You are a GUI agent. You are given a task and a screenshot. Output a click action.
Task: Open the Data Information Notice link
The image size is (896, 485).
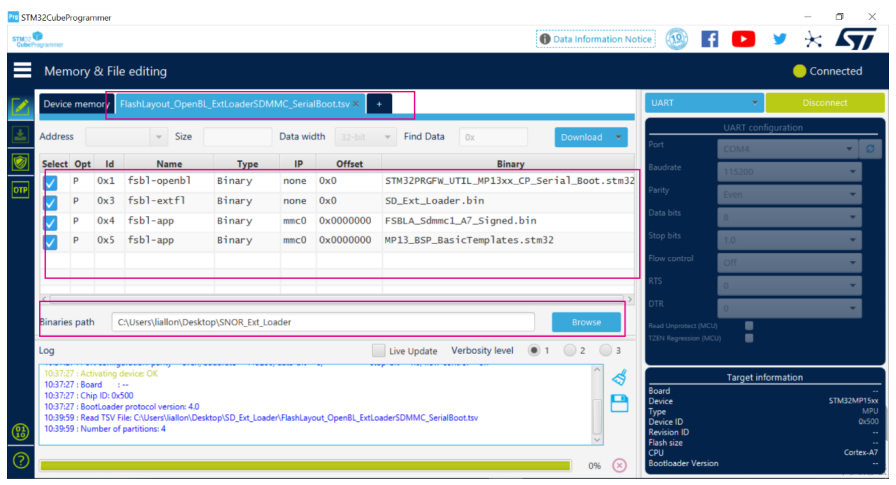pos(596,39)
